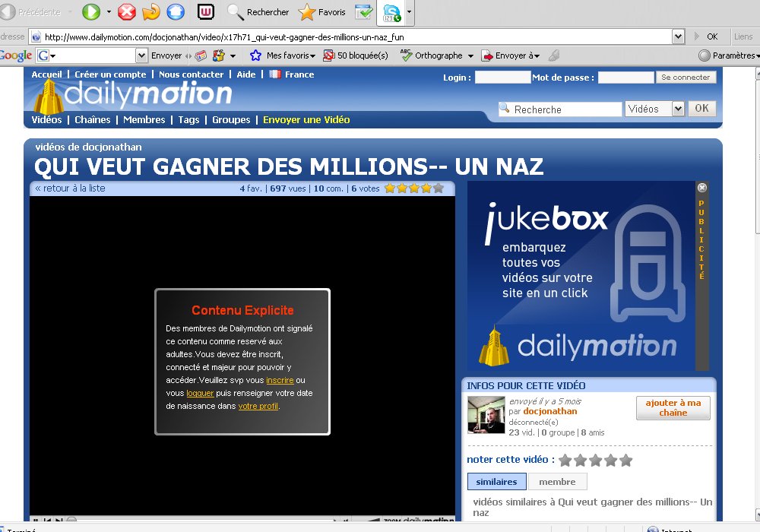Screen dimensions: 760x532
Task: Click the Se connecter button
Action: (685, 78)
